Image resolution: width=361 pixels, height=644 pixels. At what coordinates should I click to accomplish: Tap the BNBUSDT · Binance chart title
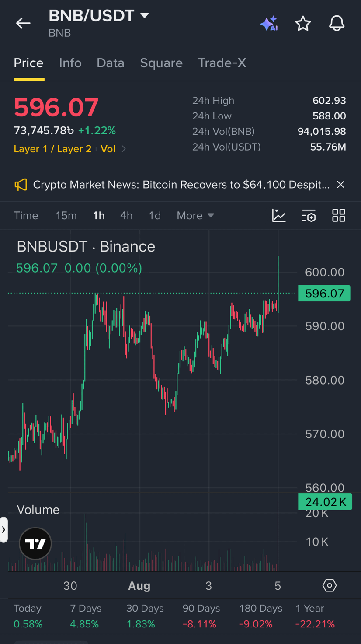point(86,246)
